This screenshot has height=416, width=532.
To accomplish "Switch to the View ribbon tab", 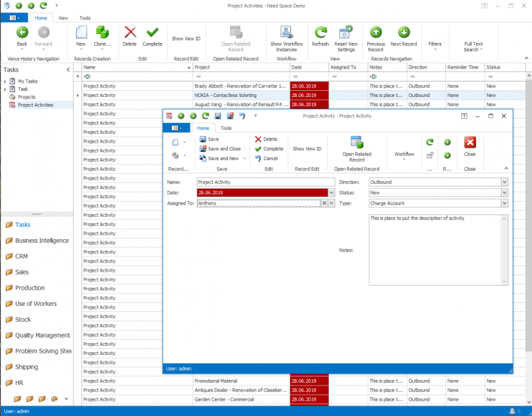I will click(63, 17).
